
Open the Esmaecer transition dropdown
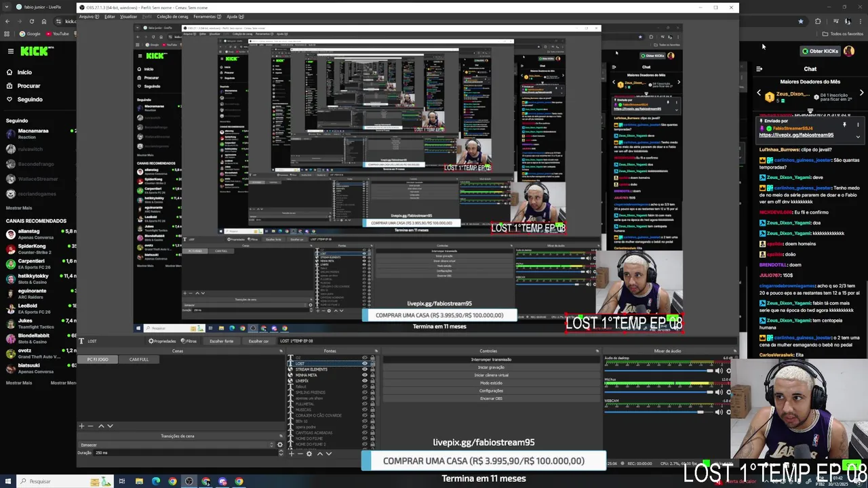tap(176, 445)
